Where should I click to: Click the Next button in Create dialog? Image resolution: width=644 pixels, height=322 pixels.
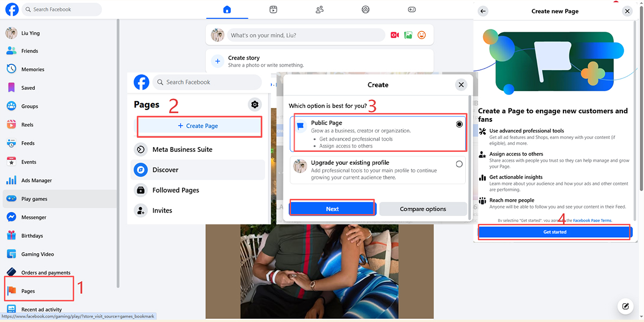click(332, 209)
